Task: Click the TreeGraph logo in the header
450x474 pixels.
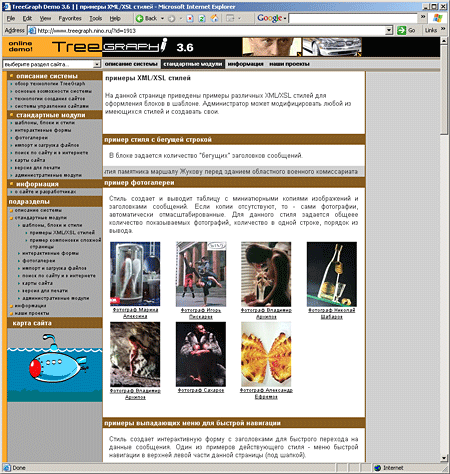Action: point(110,46)
